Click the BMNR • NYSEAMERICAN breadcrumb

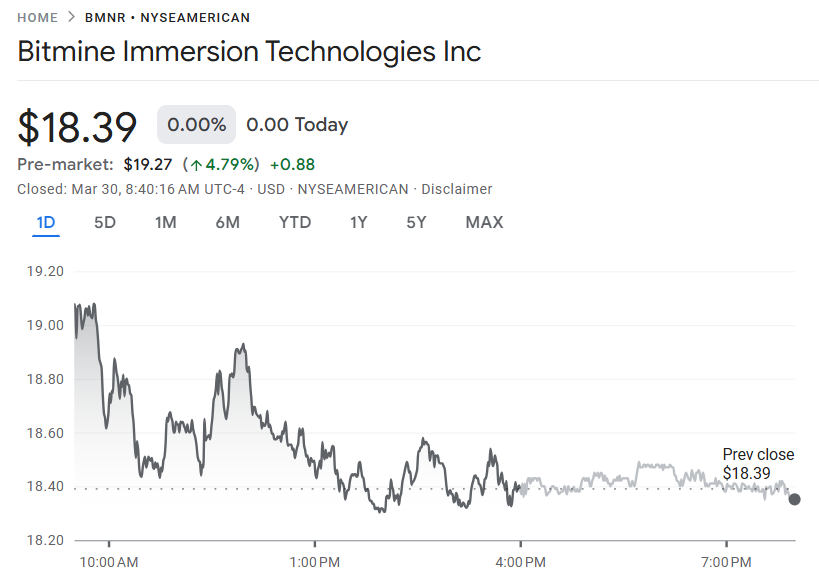168,17
